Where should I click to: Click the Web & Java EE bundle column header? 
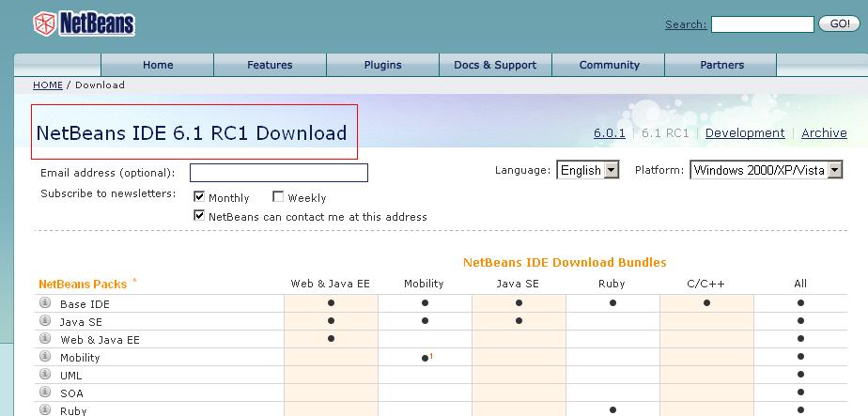(x=330, y=284)
